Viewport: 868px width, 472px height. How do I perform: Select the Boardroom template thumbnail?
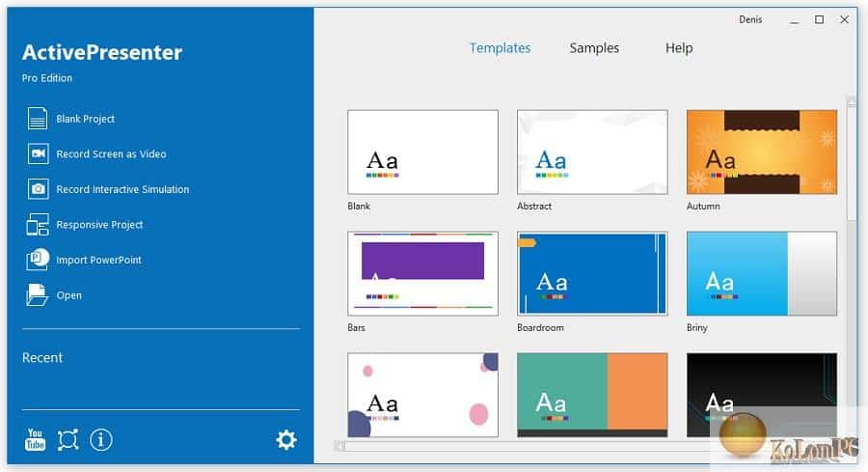(x=592, y=273)
